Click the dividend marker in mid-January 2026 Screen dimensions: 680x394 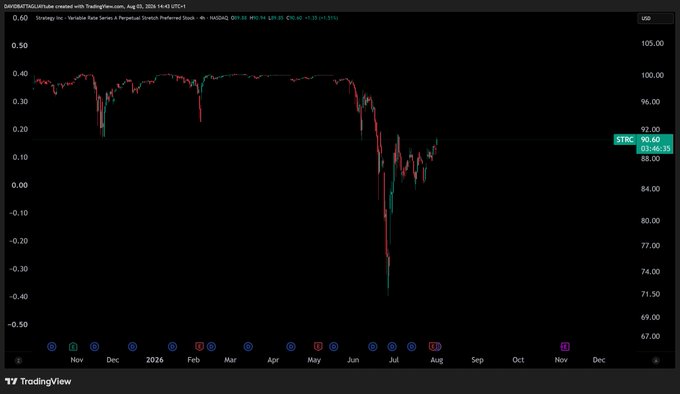tap(173, 346)
